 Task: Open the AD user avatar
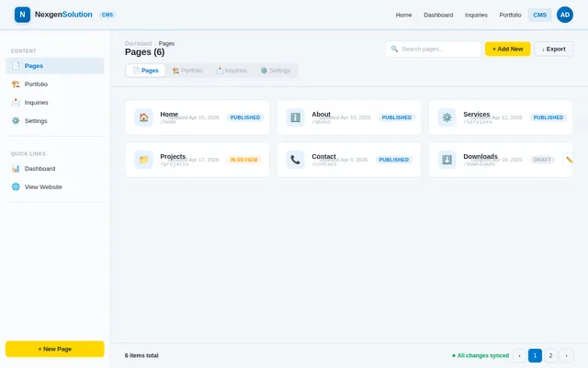tap(565, 15)
